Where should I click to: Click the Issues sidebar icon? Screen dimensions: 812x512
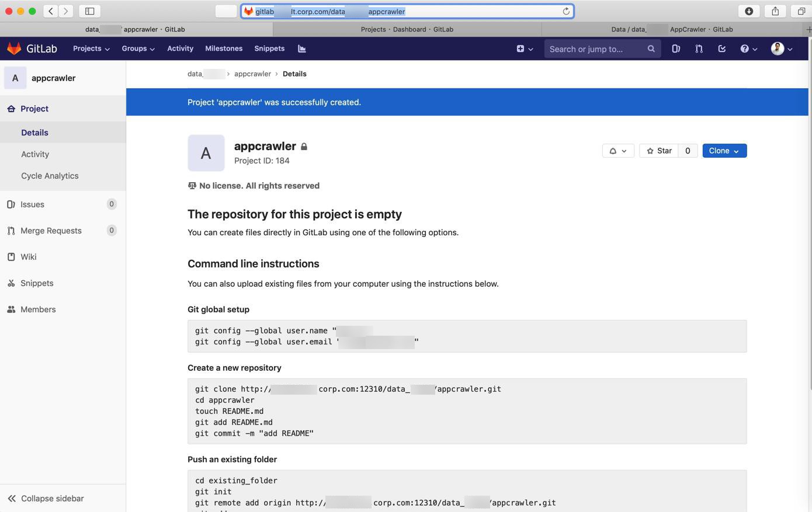pos(11,204)
